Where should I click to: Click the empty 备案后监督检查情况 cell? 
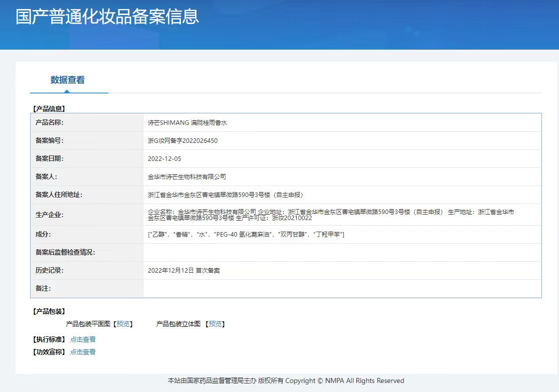point(342,252)
